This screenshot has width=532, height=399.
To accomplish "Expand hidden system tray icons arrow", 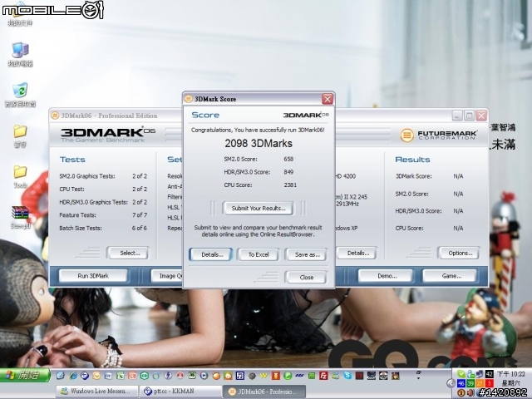I will [x=451, y=383].
